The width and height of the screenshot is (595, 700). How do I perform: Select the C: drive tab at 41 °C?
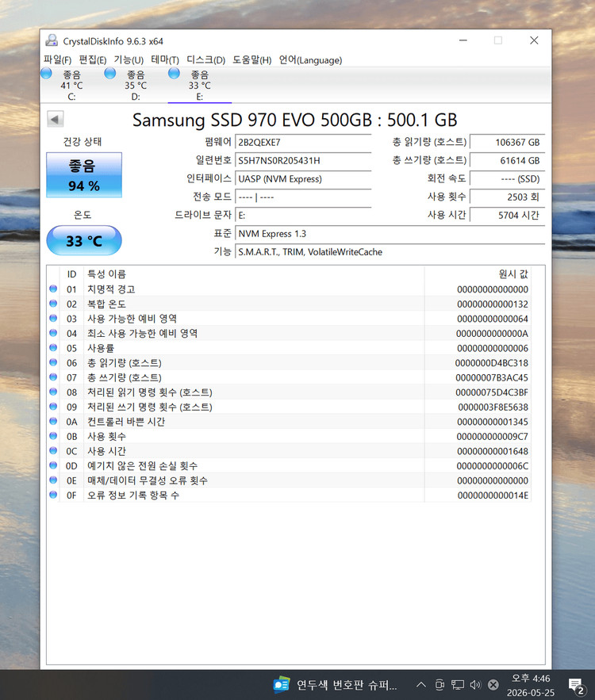coord(71,86)
